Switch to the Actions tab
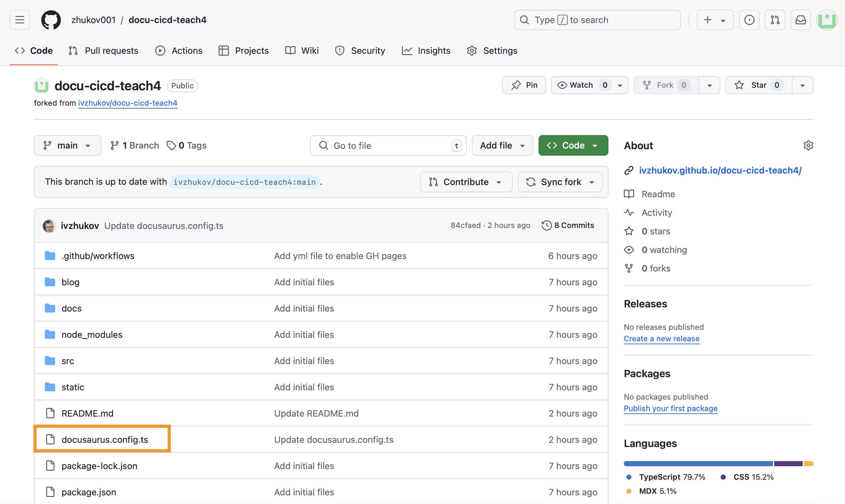845x504 pixels. (x=179, y=51)
